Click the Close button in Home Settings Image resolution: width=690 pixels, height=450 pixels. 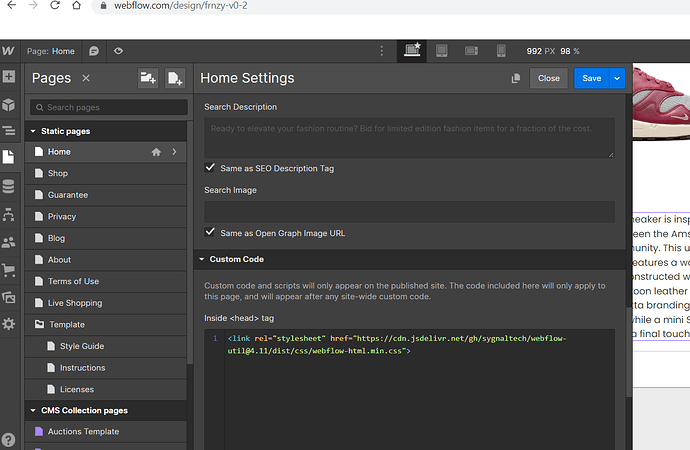(x=548, y=78)
